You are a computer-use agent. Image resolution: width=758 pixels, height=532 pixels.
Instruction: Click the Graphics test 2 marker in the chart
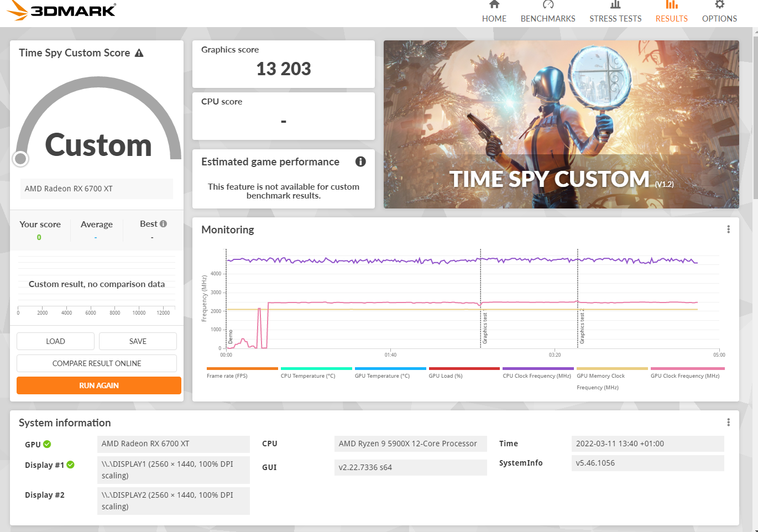(x=582, y=326)
